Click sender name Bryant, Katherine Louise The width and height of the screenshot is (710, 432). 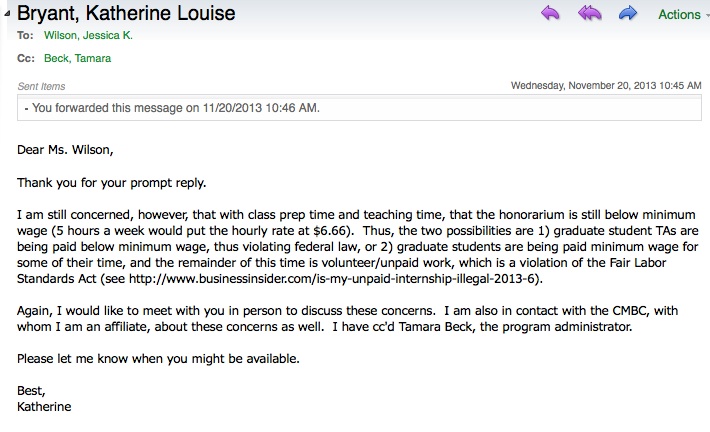(122, 14)
